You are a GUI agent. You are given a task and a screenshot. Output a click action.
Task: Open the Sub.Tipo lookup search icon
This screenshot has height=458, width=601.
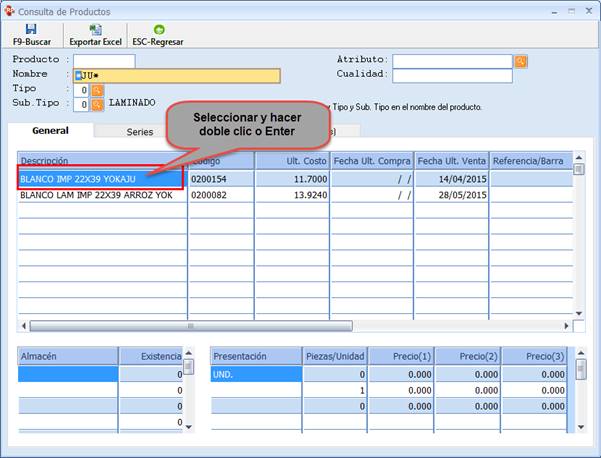[97, 104]
